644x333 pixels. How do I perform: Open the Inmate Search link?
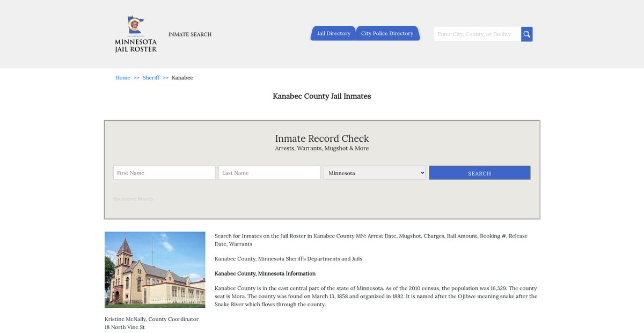pyautogui.click(x=190, y=34)
